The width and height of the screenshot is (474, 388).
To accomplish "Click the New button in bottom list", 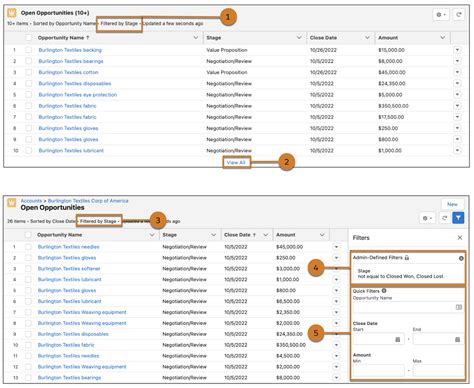I will (452, 204).
